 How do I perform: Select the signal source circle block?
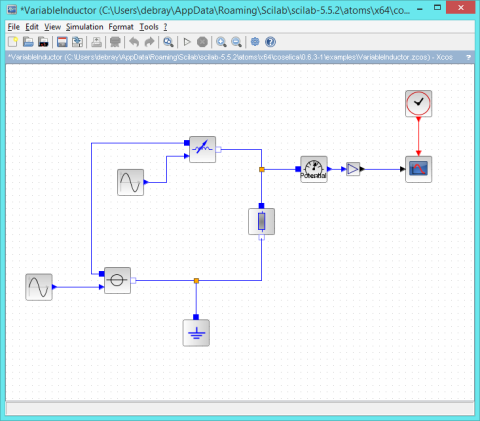pos(117,280)
